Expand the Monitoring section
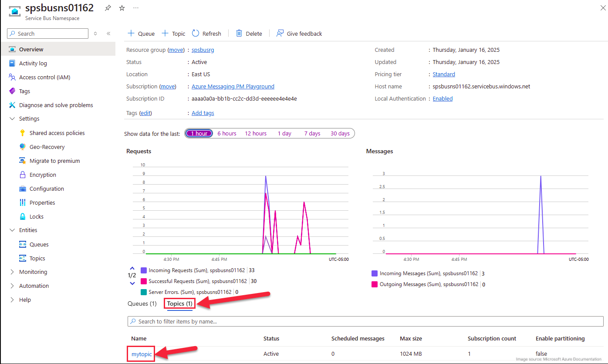The width and height of the screenshot is (608, 364). 12,272
